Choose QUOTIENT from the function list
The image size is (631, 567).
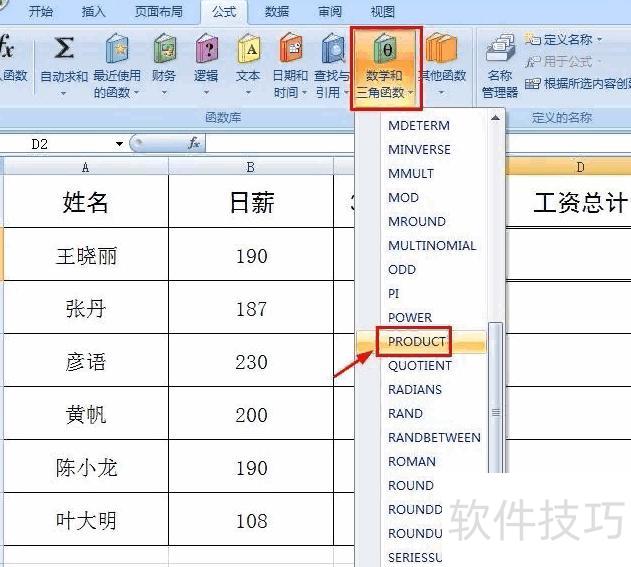click(420, 366)
